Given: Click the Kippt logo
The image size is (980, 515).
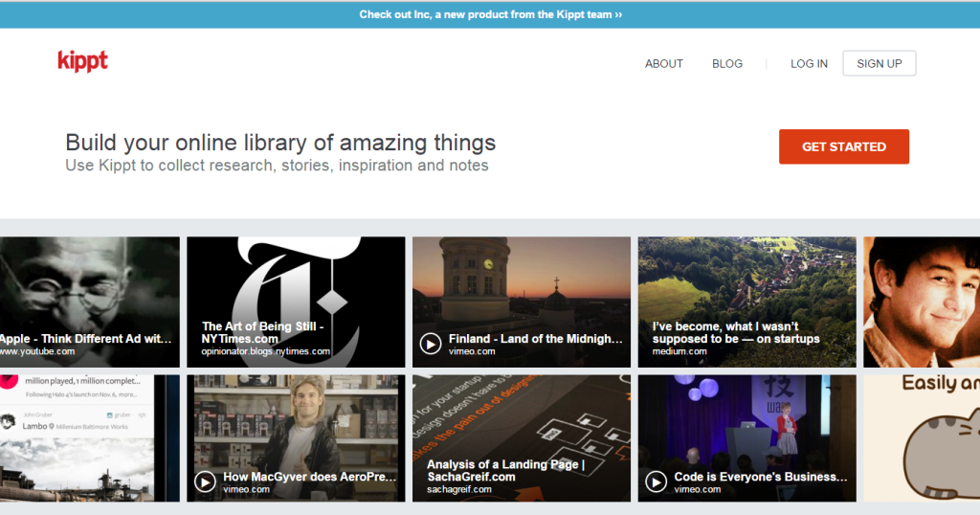Looking at the screenshot, I should tap(82, 61).
